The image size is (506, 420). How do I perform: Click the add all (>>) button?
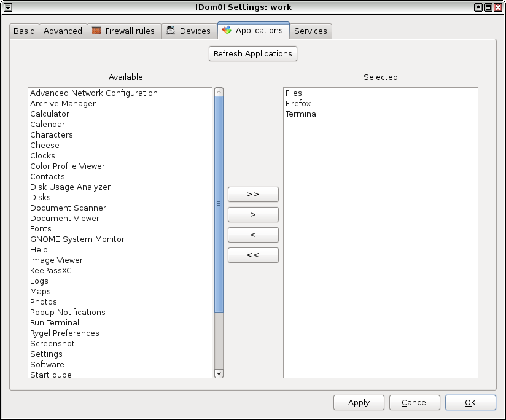pos(253,194)
